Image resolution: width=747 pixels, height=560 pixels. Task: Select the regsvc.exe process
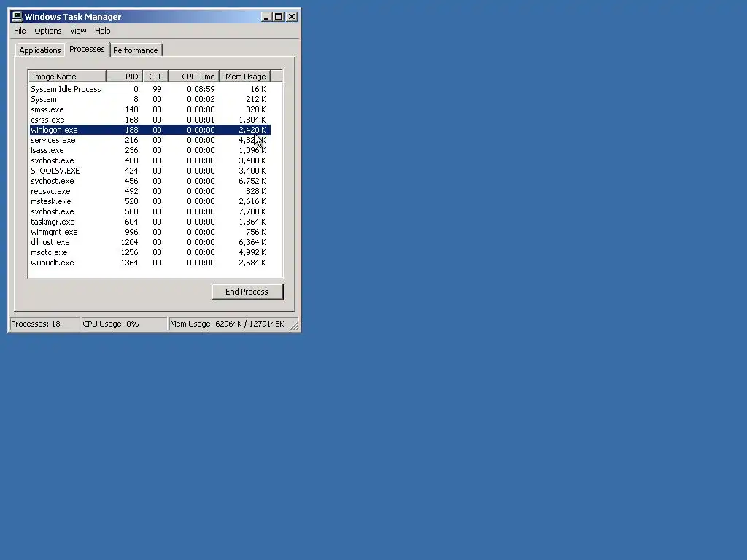pyautogui.click(x=150, y=192)
